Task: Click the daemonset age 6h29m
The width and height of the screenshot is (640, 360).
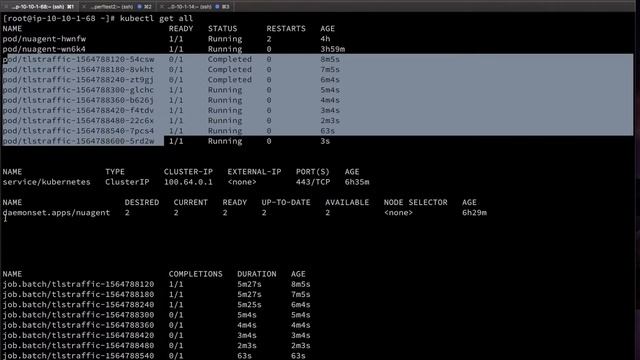Action: (474, 212)
